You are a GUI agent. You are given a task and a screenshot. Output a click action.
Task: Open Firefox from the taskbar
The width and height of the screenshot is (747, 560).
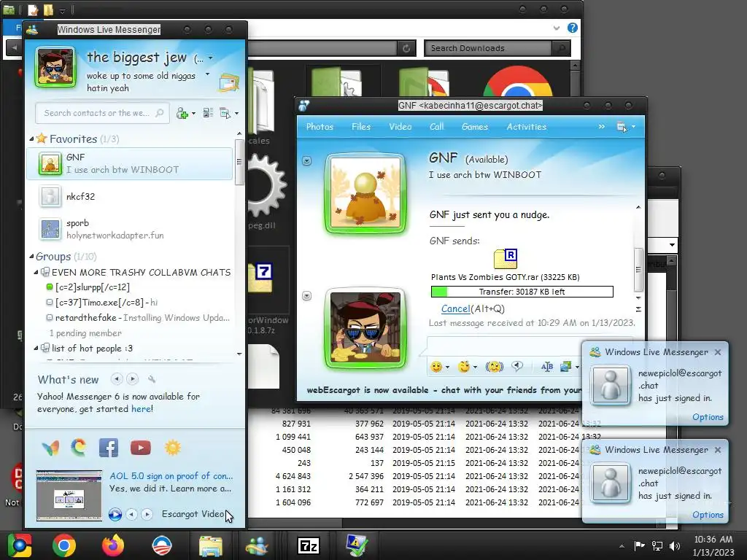click(113, 545)
